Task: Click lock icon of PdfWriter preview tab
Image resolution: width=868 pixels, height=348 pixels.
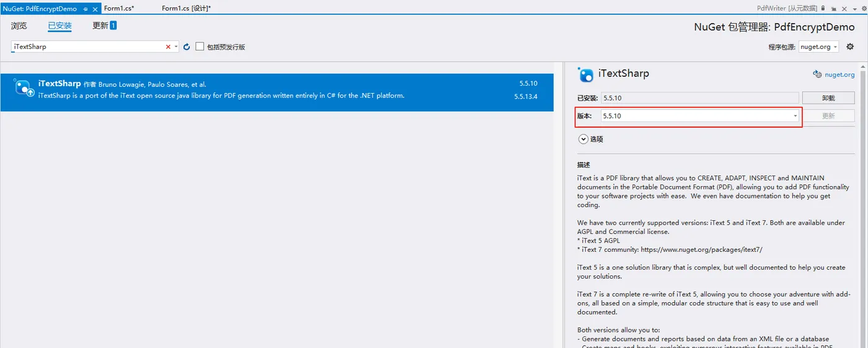Action: pyautogui.click(x=823, y=9)
